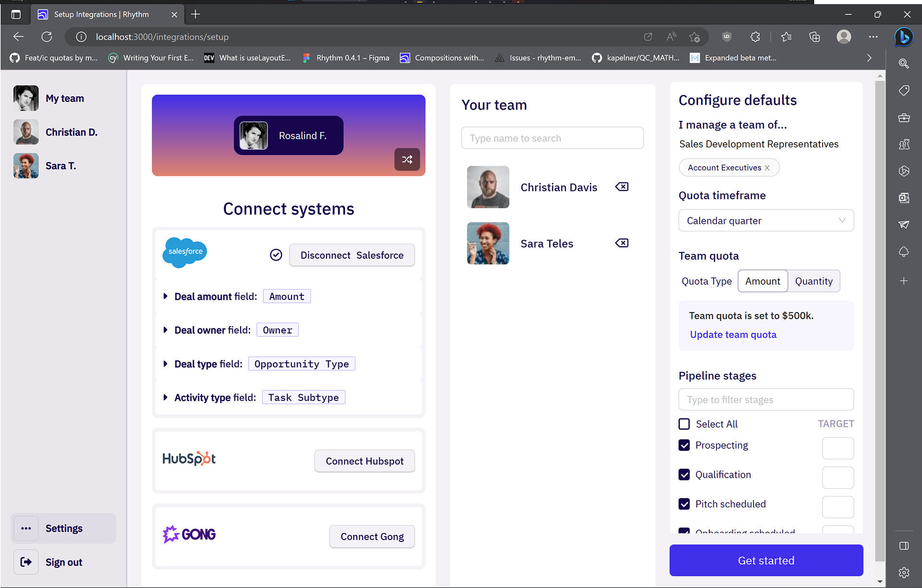Click the team name search field

(552, 138)
